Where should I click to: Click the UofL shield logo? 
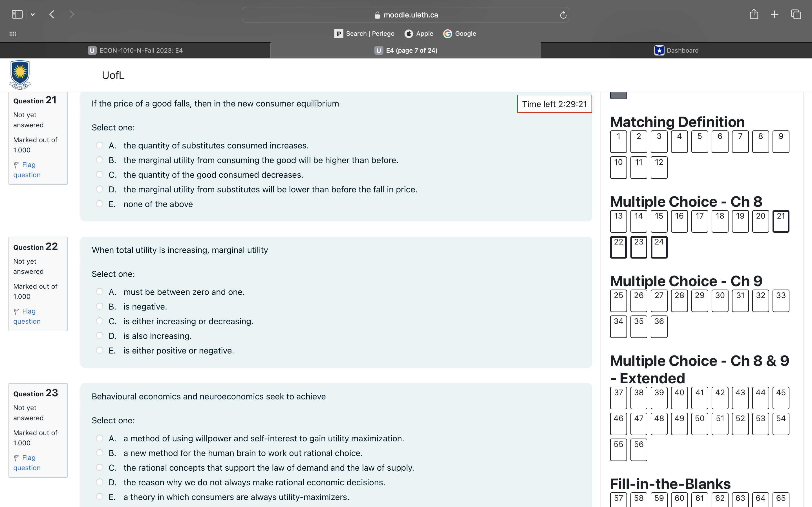pos(20,75)
